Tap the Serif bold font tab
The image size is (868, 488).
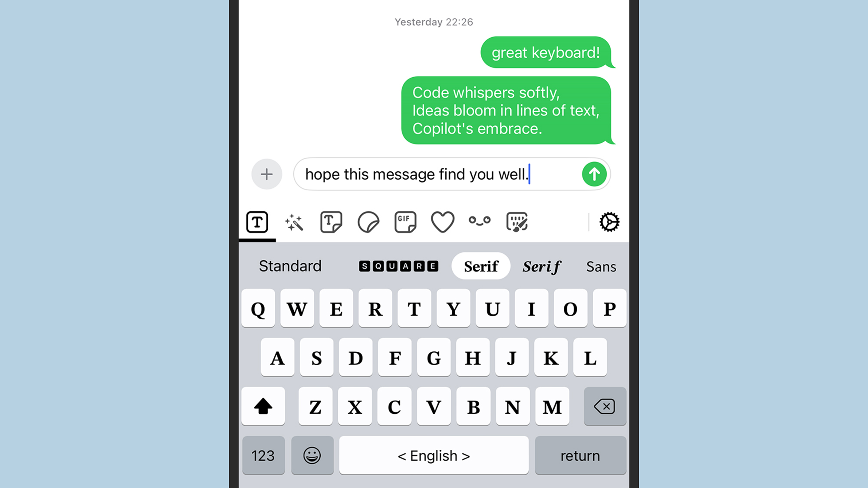pos(480,266)
